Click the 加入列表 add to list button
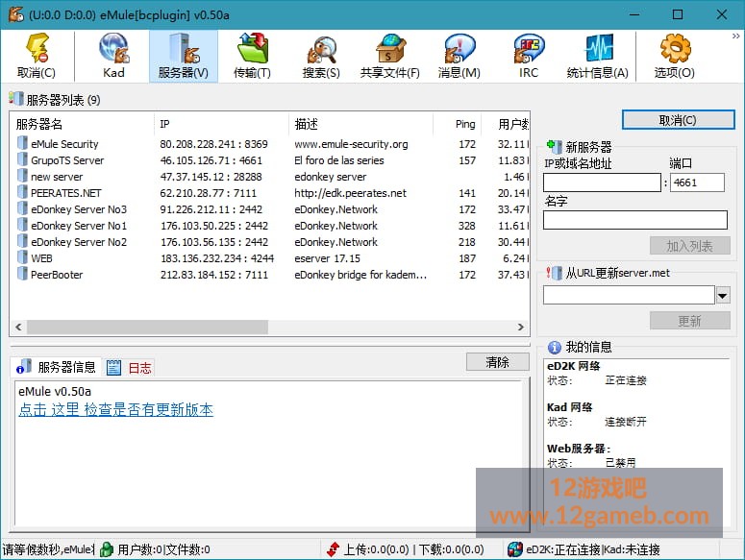The image size is (745, 560). 690,246
